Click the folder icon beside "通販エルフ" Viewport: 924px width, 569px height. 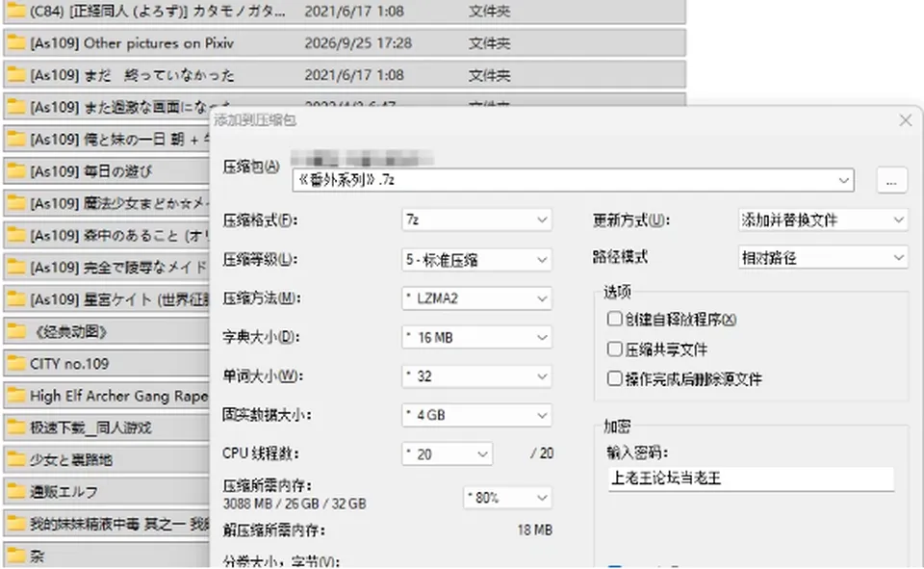(x=16, y=491)
